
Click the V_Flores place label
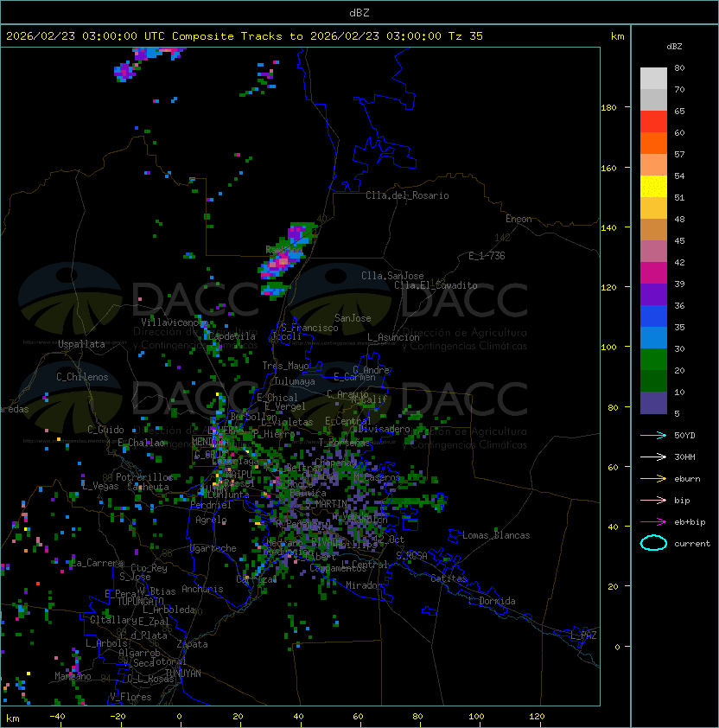tap(130, 698)
